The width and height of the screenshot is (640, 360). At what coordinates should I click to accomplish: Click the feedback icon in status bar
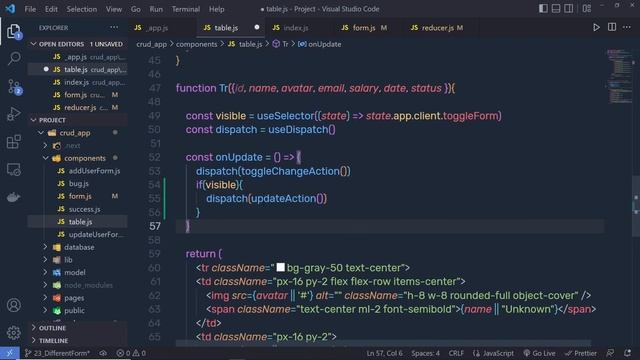pos(610,353)
